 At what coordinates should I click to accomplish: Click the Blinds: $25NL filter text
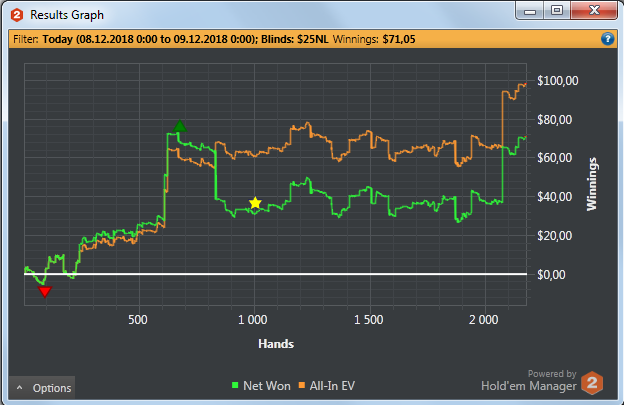[295, 39]
